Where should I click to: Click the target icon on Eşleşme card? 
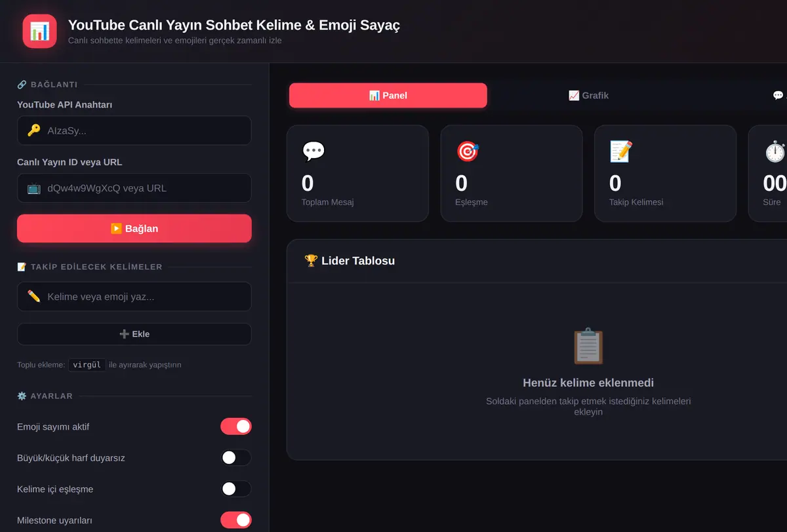coord(467,152)
